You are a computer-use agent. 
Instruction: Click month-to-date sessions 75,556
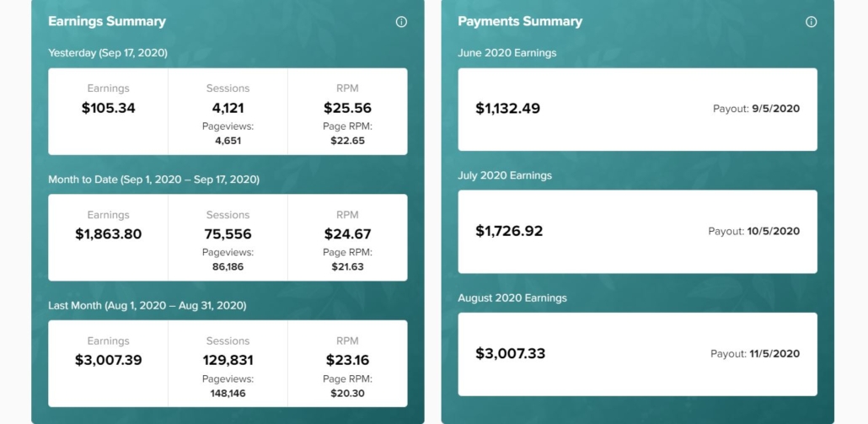[x=228, y=234]
